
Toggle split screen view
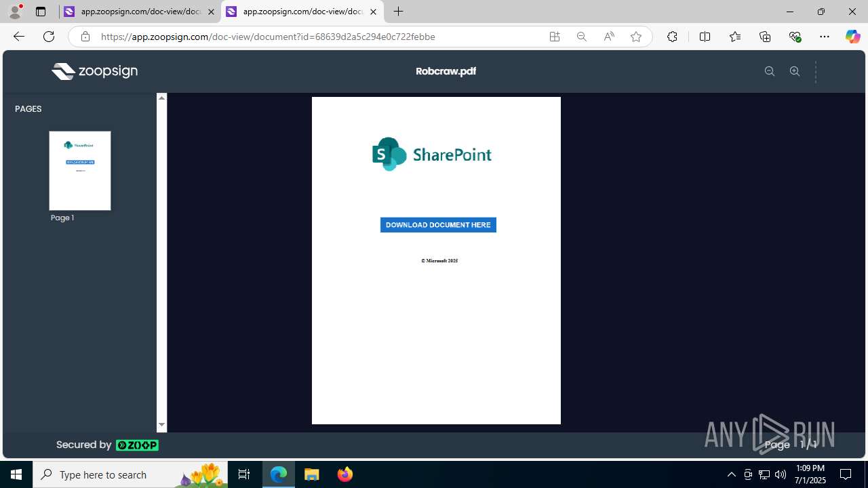pyautogui.click(x=705, y=37)
